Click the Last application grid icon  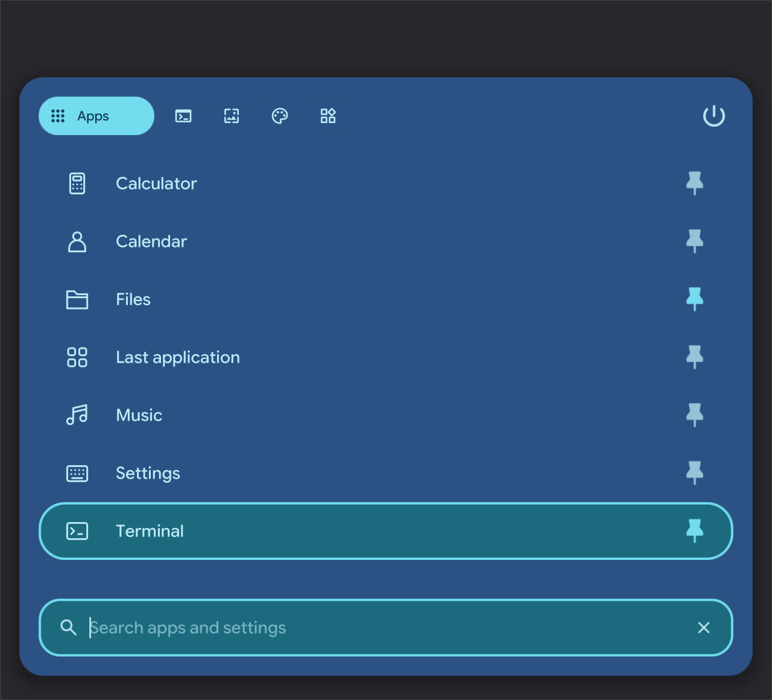pos(77,357)
